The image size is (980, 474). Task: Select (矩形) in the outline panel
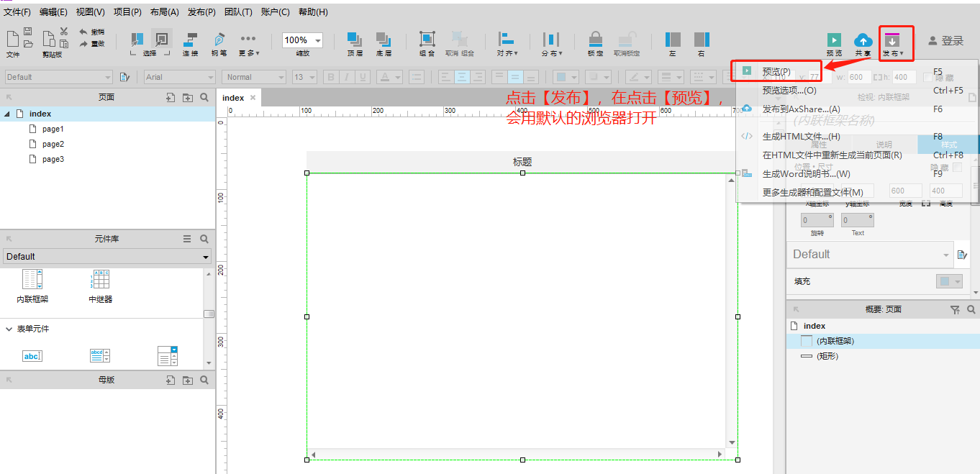coord(827,356)
